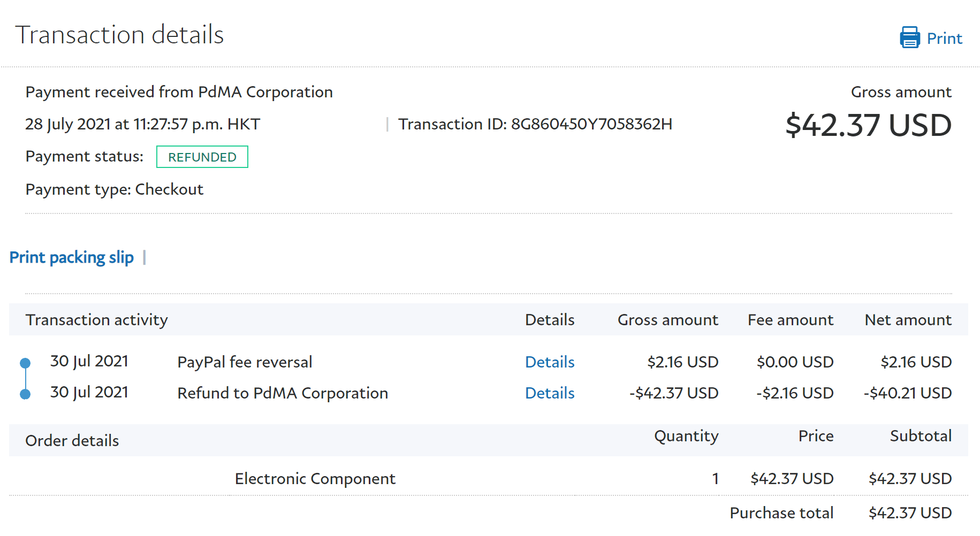The height and width of the screenshot is (536, 980).
Task: Click the Net amount column header
Action: [x=908, y=320]
